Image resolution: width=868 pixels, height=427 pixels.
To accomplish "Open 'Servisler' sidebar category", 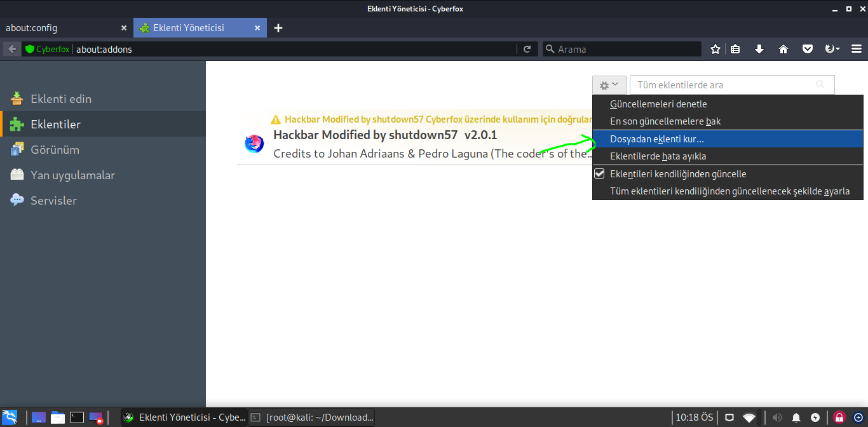I will click(x=103, y=200).
